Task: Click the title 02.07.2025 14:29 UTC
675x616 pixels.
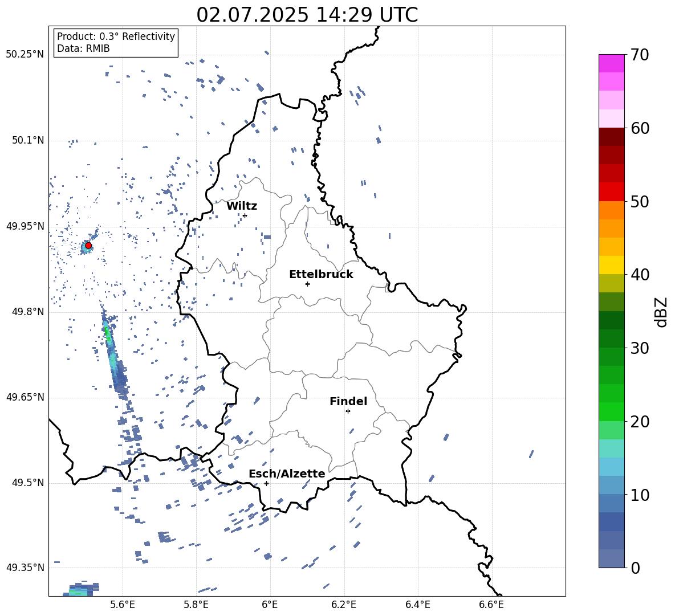Action: click(x=307, y=15)
